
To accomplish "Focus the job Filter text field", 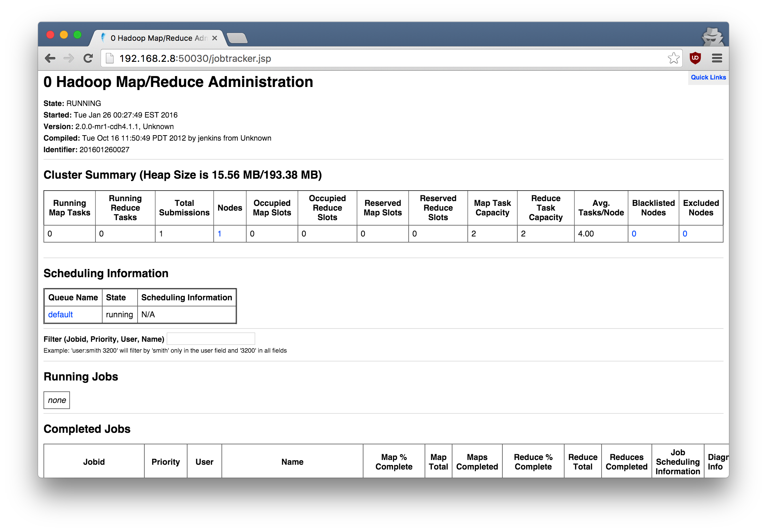I will pyautogui.click(x=211, y=339).
